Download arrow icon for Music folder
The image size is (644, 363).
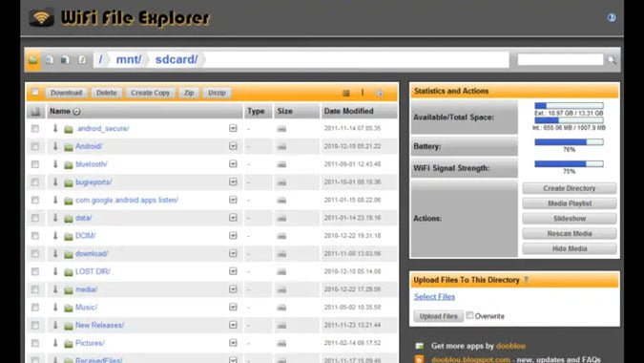[55, 307]
